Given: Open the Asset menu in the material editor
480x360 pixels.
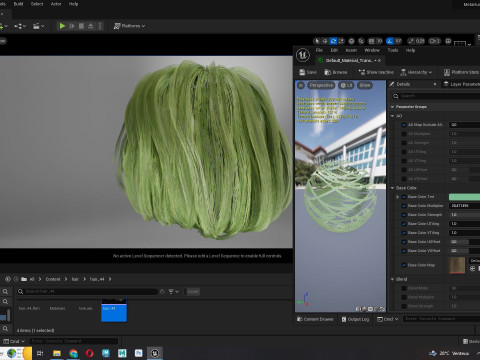Looking at the screenshot, I should pyautogui.click(x=351, y=50).
